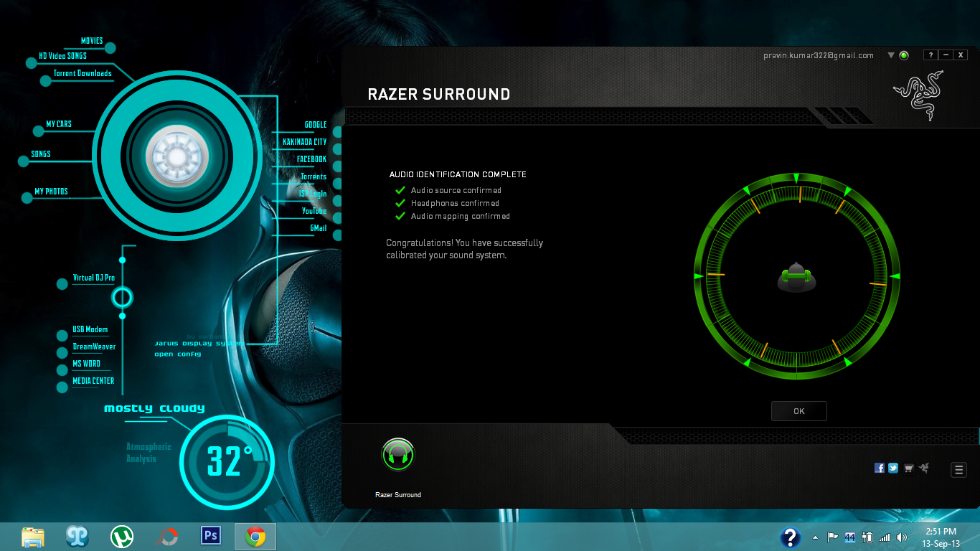Select Torrent Downloads in the Jarvis menu

(x=82, y=72)
